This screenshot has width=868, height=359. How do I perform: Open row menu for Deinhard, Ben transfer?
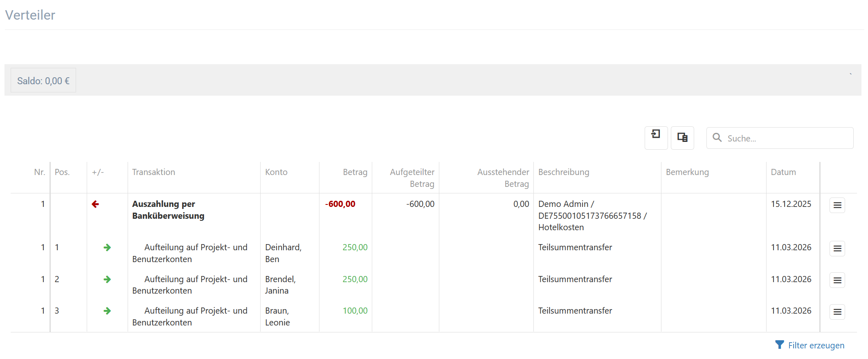[837, 249]
